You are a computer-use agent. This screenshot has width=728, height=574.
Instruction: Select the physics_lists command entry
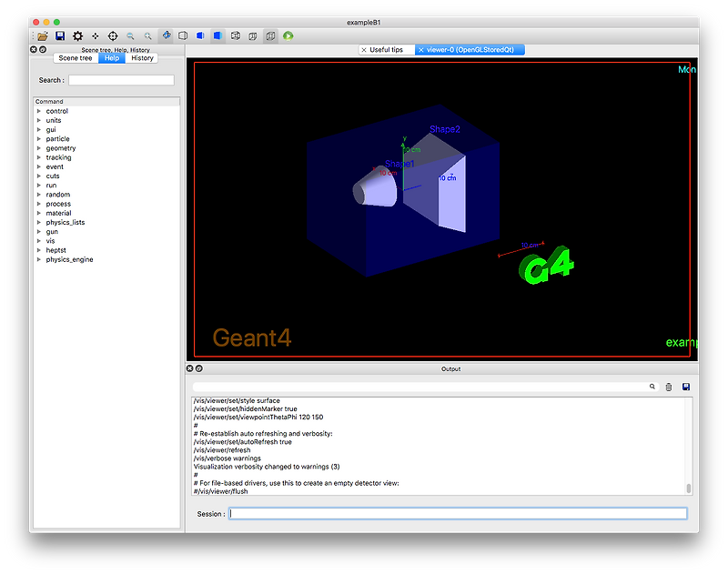pyautogui.click(x=66, y=222)
